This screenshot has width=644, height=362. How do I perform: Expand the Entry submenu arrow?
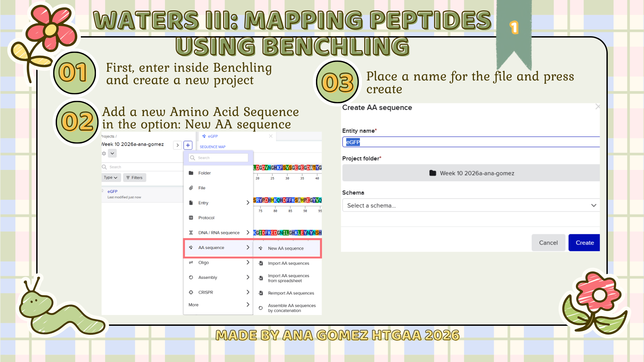tap(248, 203)
